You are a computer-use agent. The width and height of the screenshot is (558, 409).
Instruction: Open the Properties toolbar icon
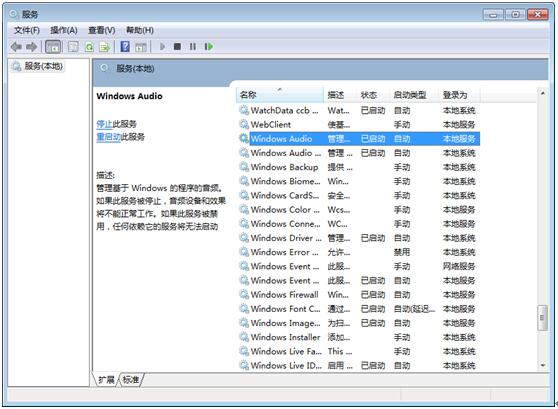coord(73,47)
